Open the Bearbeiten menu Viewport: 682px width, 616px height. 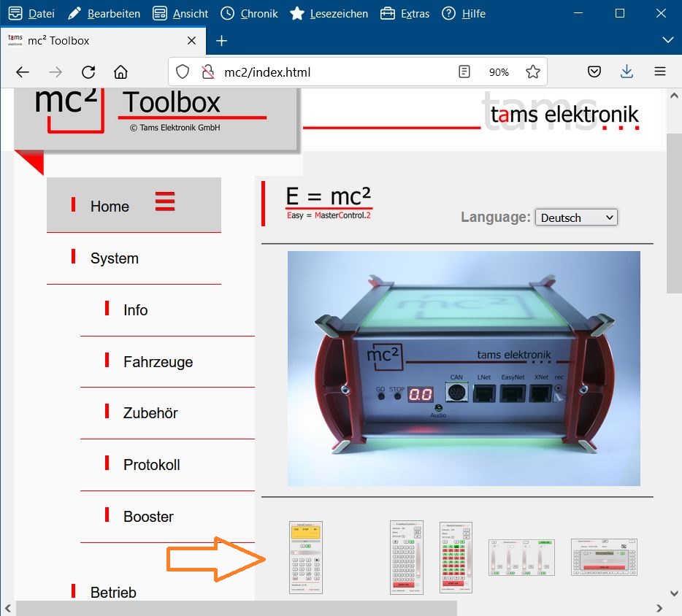point(104,13)
